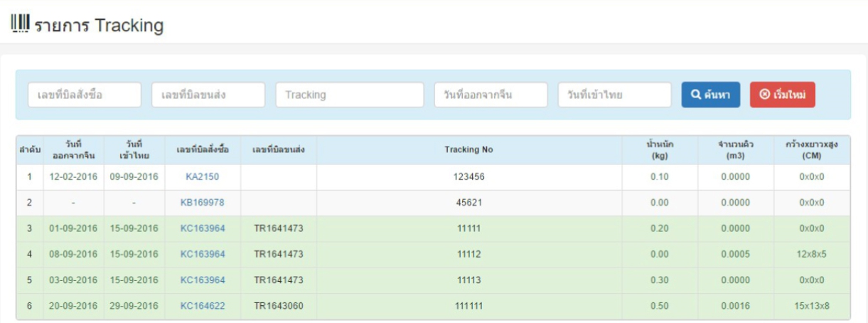
Task: Click TR1641473 in the tracking 11112 row
Action: (x=279, y=254)
